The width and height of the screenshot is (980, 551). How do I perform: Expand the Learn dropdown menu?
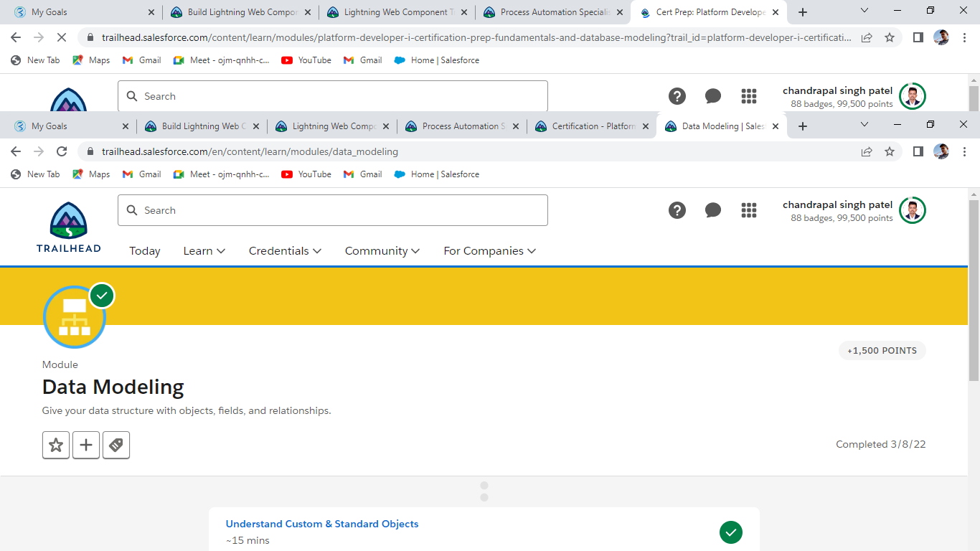tap(204, 250)
